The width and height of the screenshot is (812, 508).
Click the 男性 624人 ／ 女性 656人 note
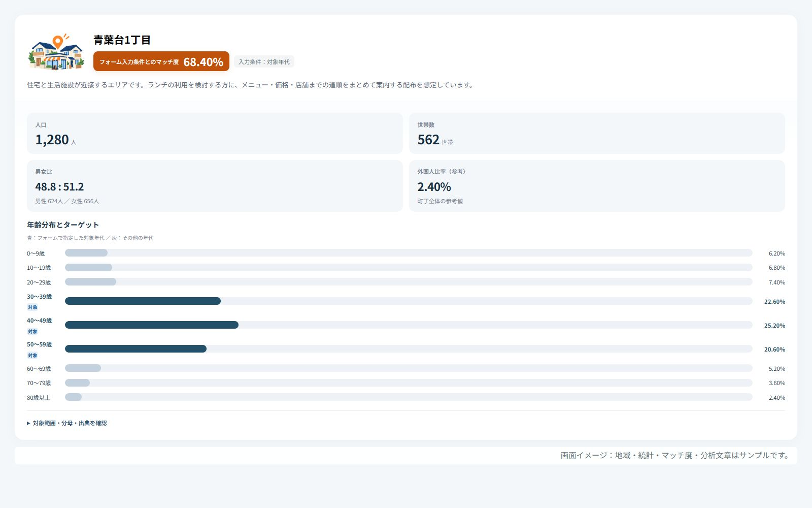67,201
